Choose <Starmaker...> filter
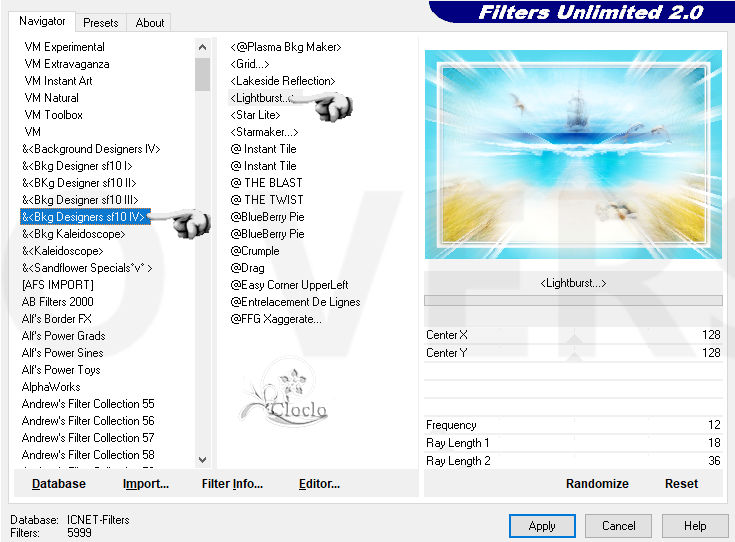 pyautogui.click(x=264, y=132)
